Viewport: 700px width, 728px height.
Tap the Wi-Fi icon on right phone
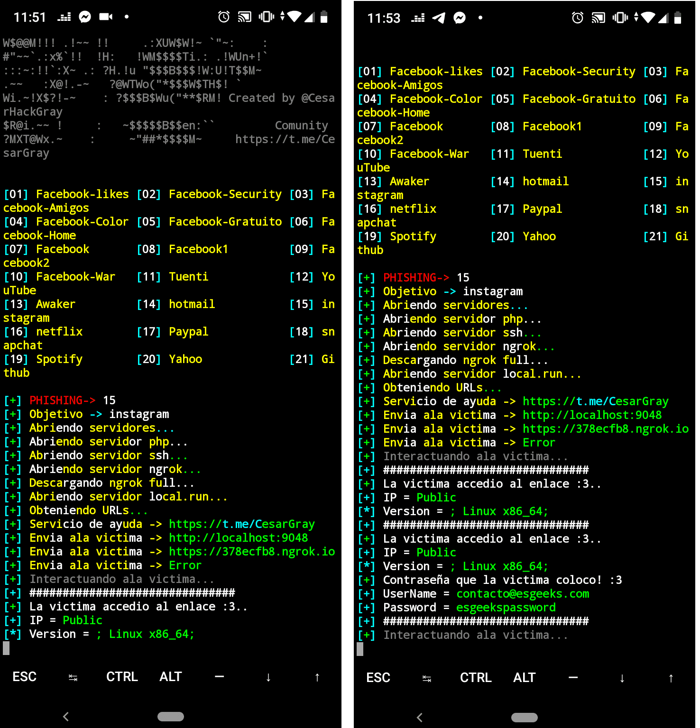click(x=648, y=18)
